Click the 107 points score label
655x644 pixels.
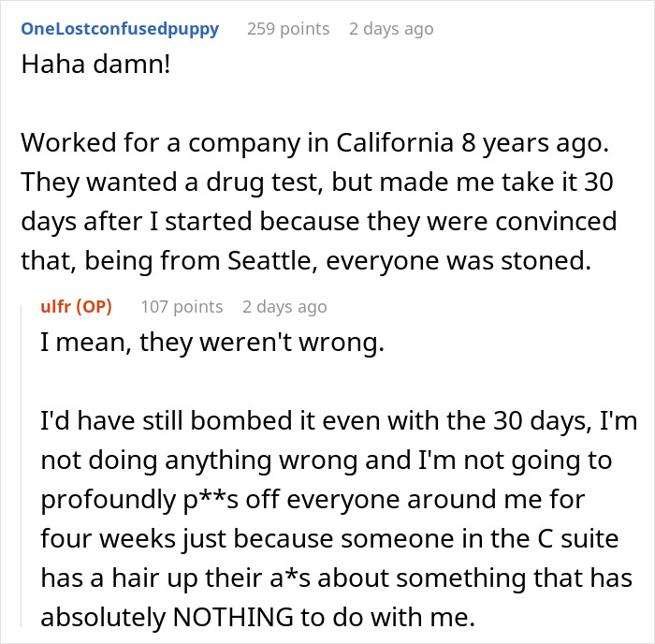[x=182, y=307]
